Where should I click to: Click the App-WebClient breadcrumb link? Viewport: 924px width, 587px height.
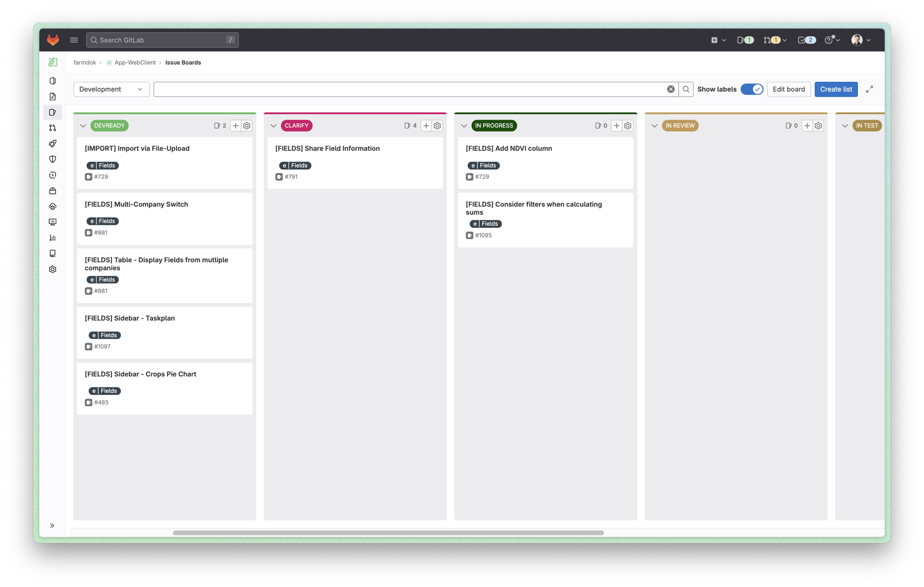135,63
